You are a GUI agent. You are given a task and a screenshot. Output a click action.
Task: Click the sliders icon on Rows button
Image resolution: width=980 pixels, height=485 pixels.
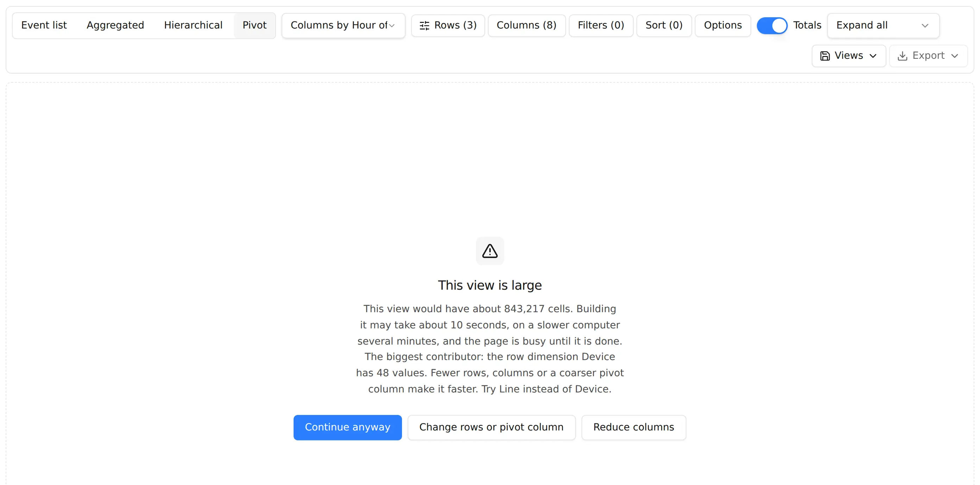point(424,25)
